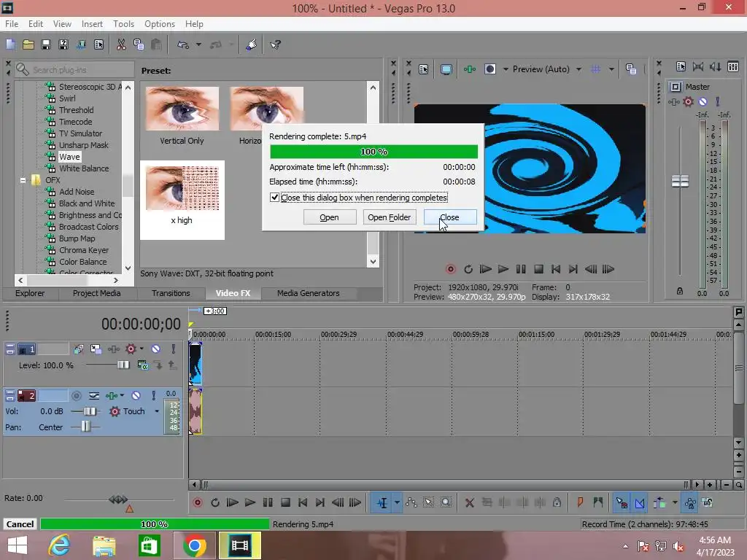Click Close in the rendering dialog

449,217
